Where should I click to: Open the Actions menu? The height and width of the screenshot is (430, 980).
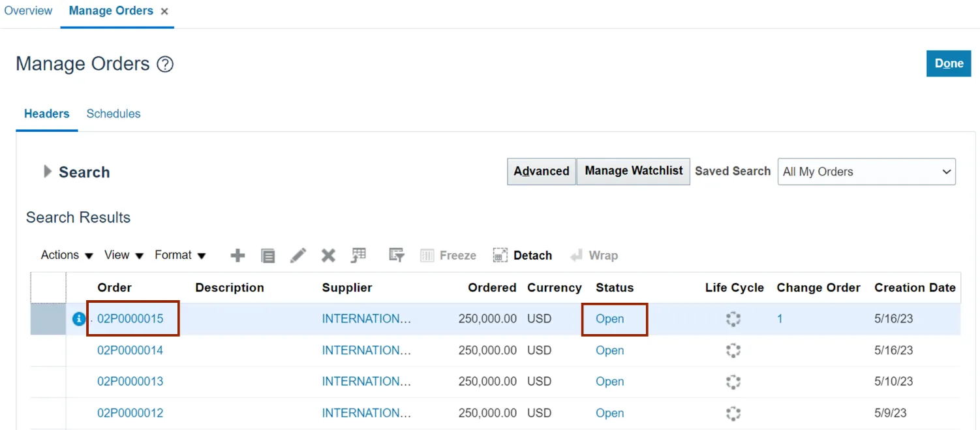(x=67, y=255)
